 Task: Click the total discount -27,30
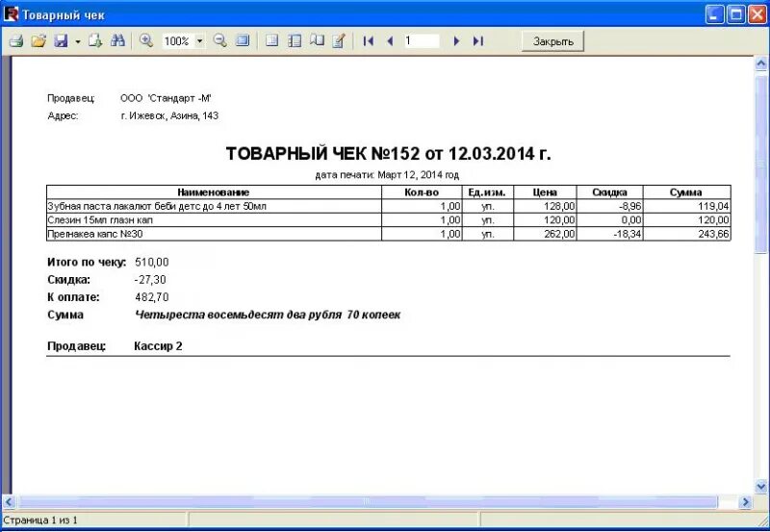150,280
